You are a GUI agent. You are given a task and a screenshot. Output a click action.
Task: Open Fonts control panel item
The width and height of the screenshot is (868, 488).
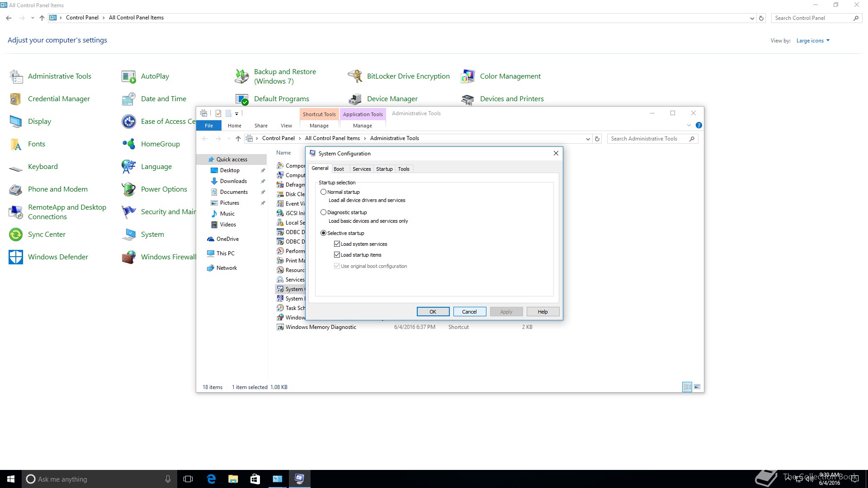pyautogui.click(x=27, y=144)
